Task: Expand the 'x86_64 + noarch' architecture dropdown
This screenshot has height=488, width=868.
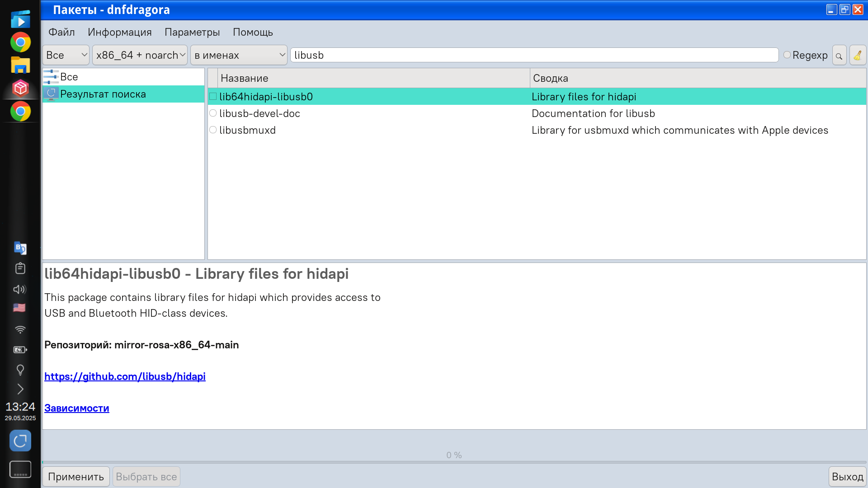Action: pyautogui.click(x=140, y=55)
